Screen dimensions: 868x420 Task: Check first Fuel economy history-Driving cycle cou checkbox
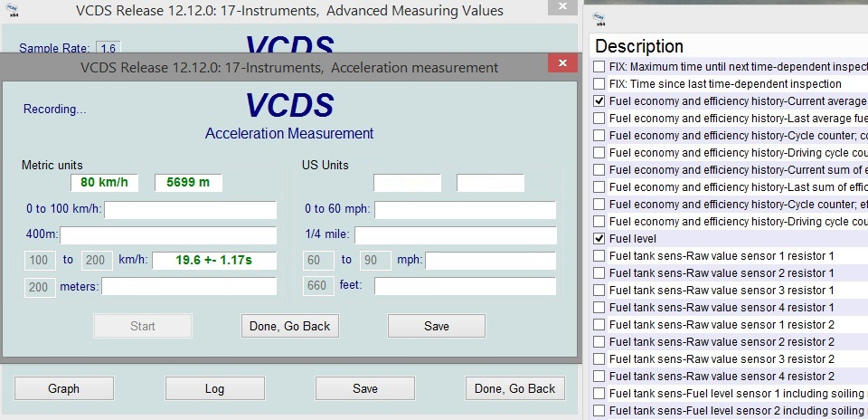599,153
